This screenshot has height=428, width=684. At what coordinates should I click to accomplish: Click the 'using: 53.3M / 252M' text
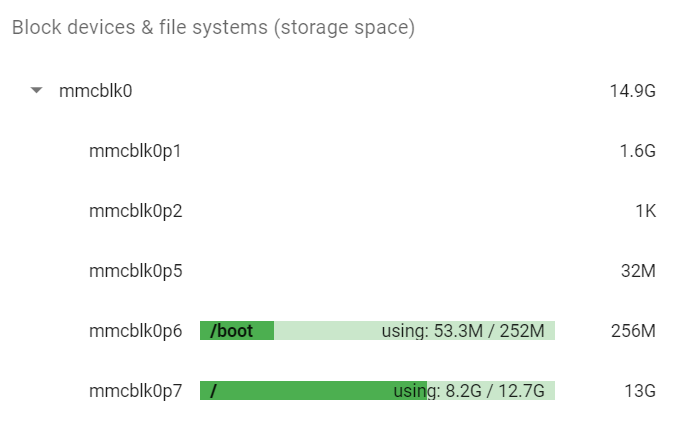coord(463,331)
